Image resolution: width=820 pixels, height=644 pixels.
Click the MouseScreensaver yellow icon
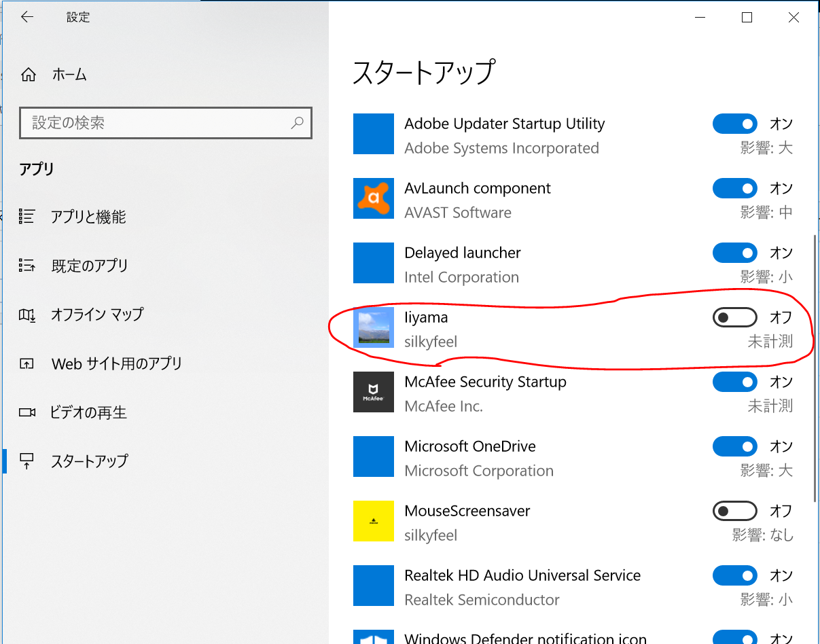[374, 521]
